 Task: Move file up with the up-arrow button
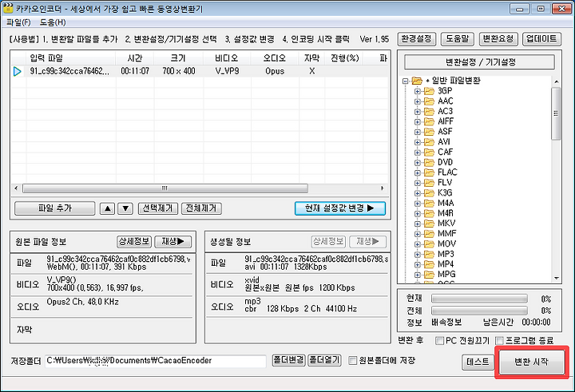(x=108, y=208)
